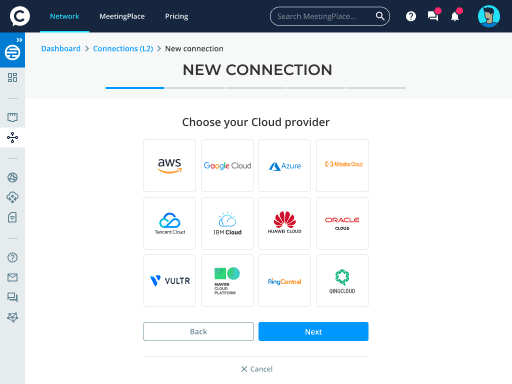Screen dimensions: 512x384
Task: Open the globe icon in sidebar
Action: (12, 177)
